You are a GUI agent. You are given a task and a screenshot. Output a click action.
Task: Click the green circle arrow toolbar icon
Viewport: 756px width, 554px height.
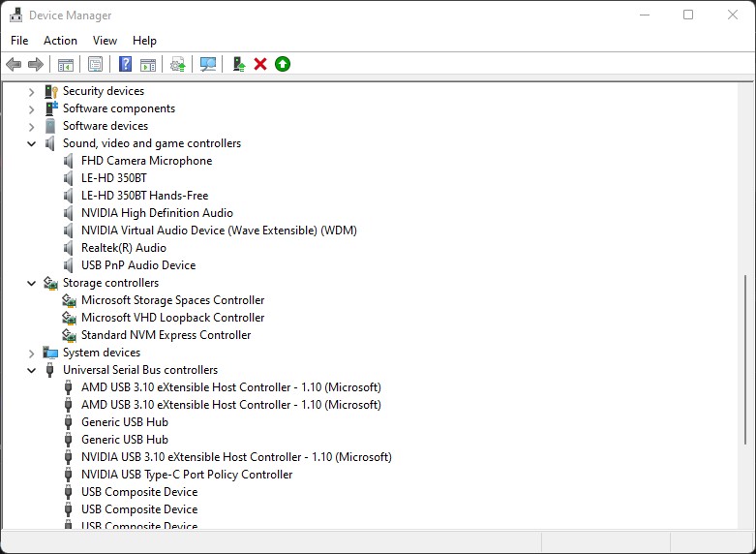click(x=283, y=64)
